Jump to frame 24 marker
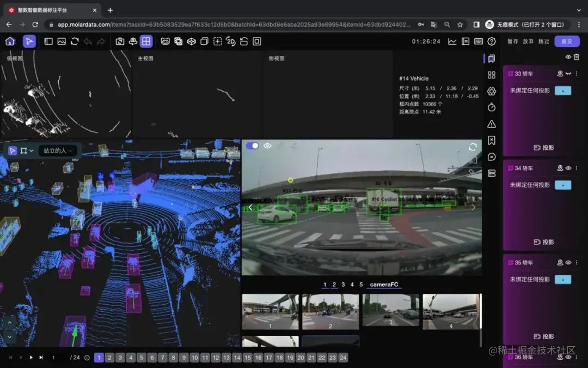Viewport: 588px width, 368px height. tap(343, 358)
